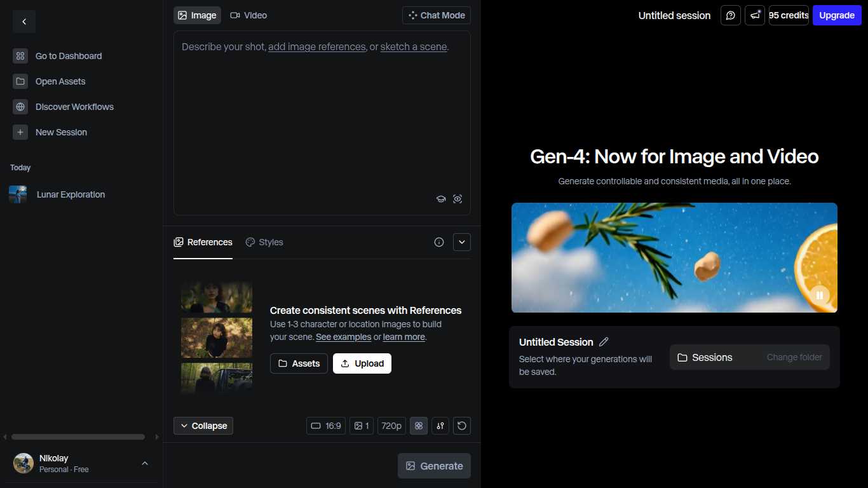The height and width of the screenshot is (488, 868).
Task: Switch to Chat Mode
Action: click(437, 15)
